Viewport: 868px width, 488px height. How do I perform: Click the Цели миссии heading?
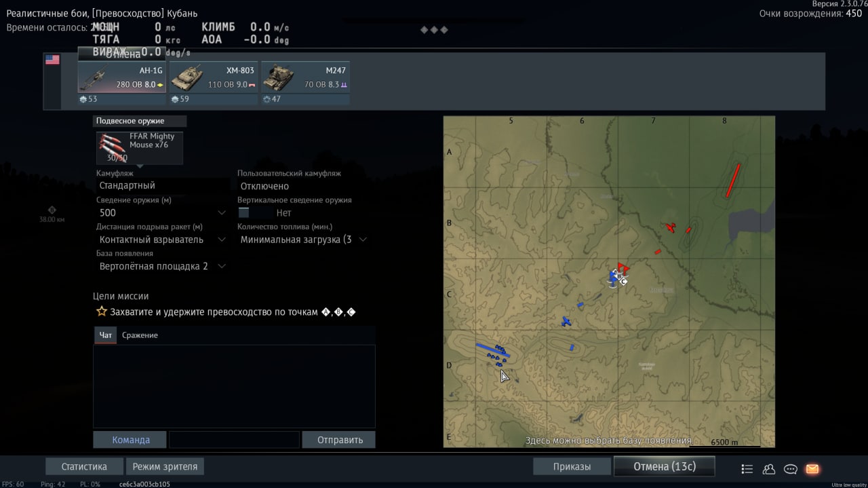[121, 296]
